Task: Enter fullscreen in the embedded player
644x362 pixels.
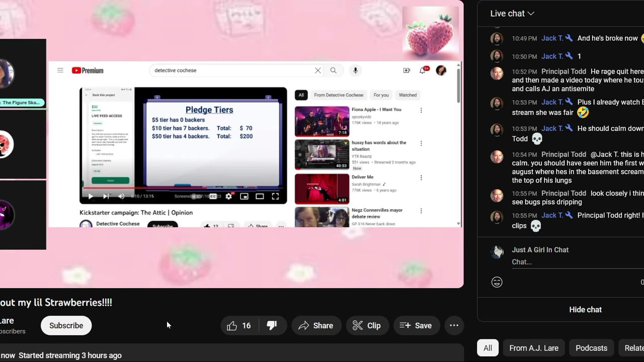Action: pyautogui.click(x=275, y=197)
